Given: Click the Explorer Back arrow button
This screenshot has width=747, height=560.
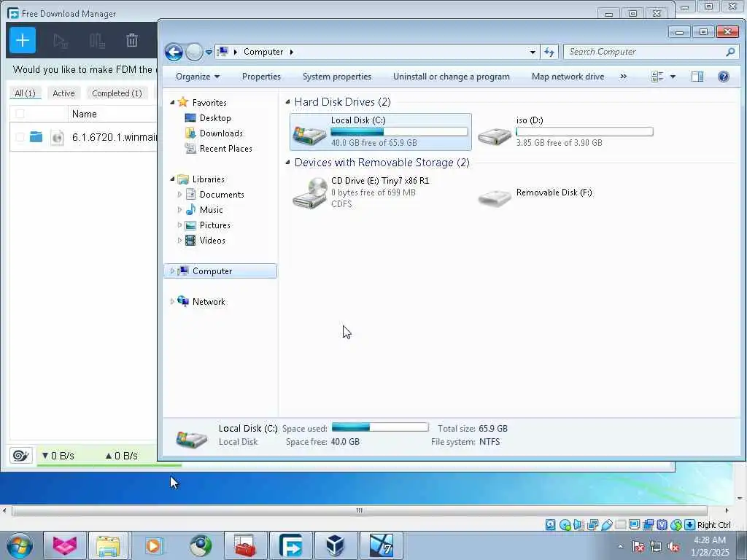Looking at the screenshot, I should point(174,52).
